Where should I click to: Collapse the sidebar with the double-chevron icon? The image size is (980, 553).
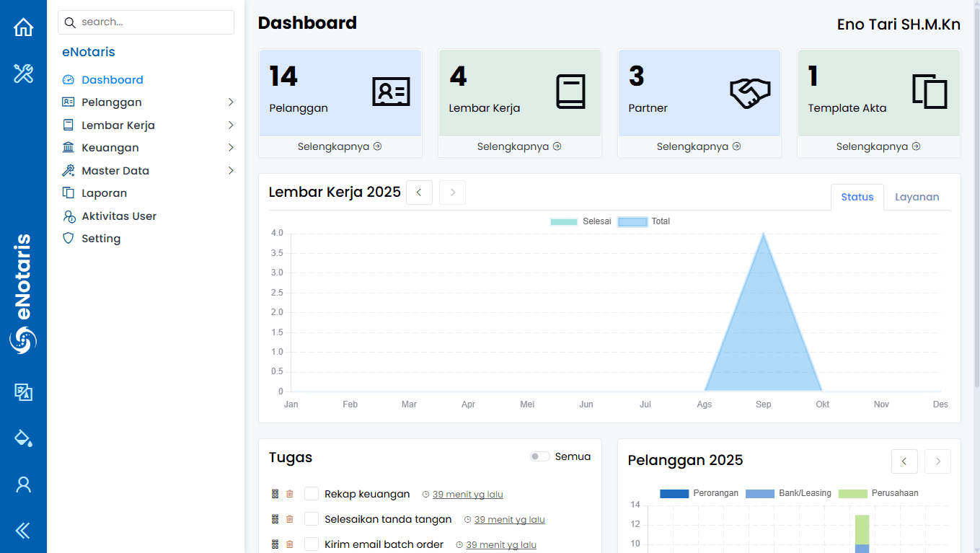(x=23, y=531)
